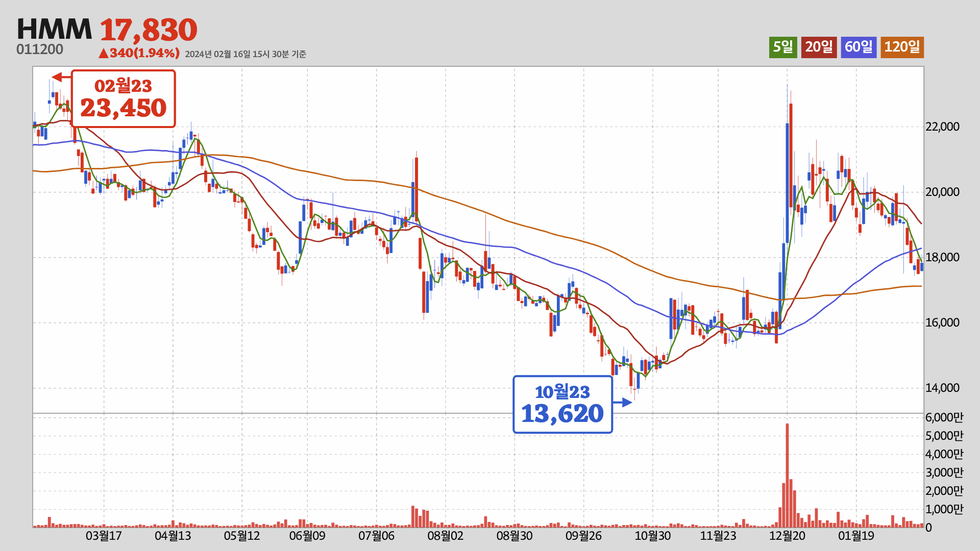Screen dimensions: 980x551
Task: Click the 5,000만 volume axis label
Action: [944, 436]
